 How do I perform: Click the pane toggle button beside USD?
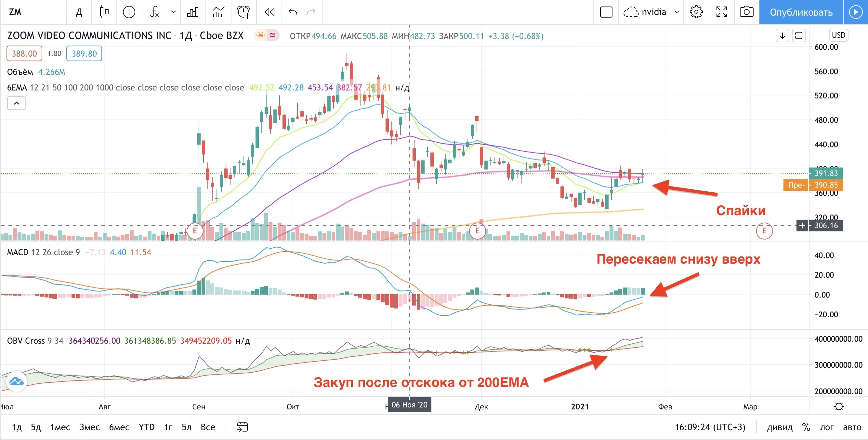click(798, 35)
